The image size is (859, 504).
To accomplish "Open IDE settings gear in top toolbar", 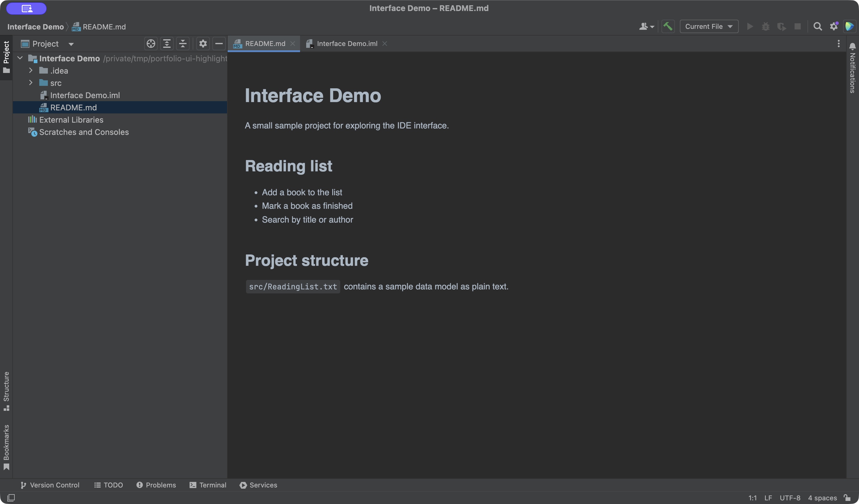I will click(834, 27).
